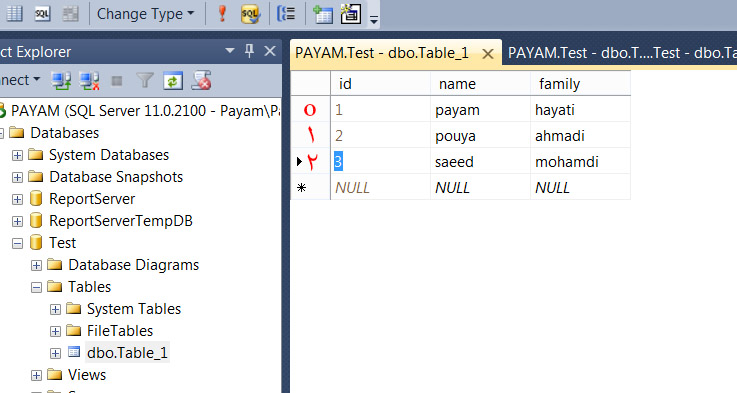Show the Results pane toolbar icon
The image size is (737, 393).
click(70, 14)
